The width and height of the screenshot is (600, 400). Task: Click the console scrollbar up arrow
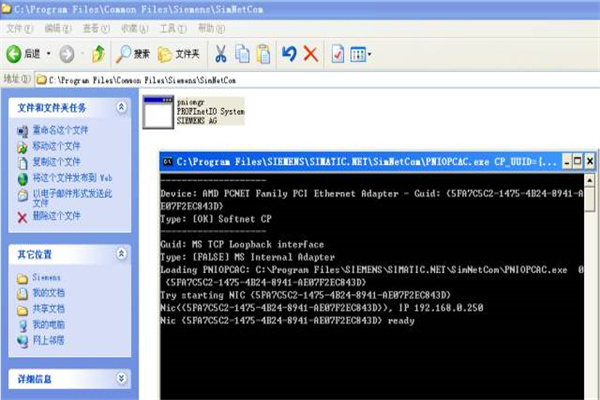[x=590, y=180]
